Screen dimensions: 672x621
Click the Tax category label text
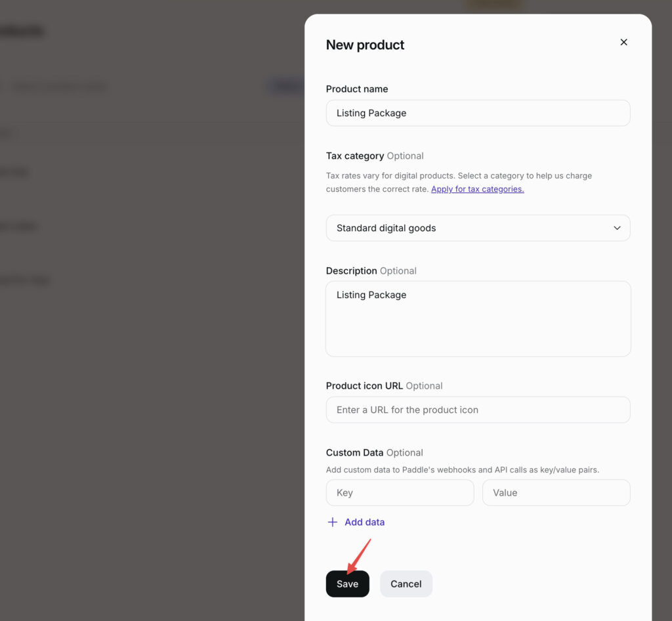(x=355, y=156)
